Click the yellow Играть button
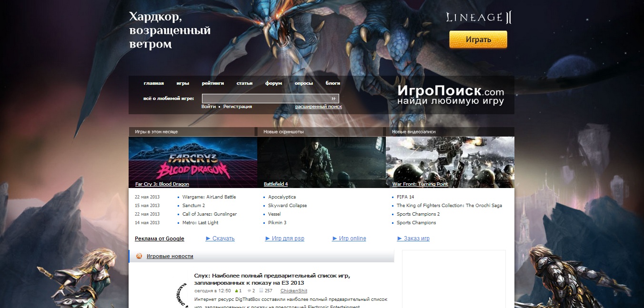The image size is (644, 308). tap(478, 40)
